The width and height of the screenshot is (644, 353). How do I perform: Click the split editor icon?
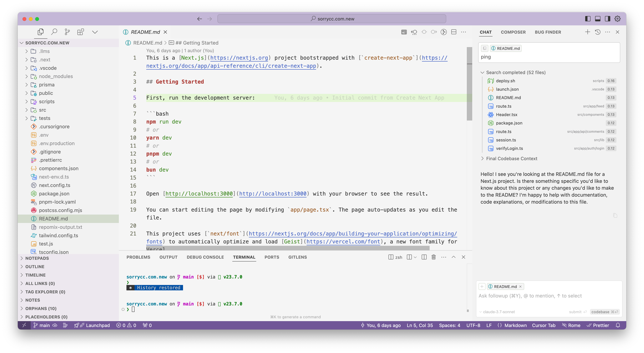click(x=454, y=32)
